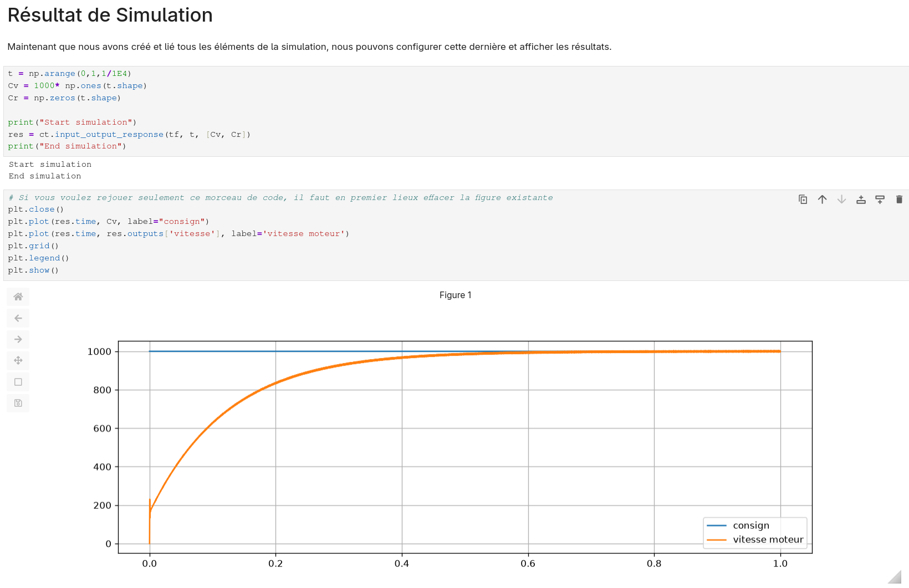The width and height of the screenshot is (909, 588).
Task: Click the 'Cr = np.zeros' code line
Action: point(64,98)
